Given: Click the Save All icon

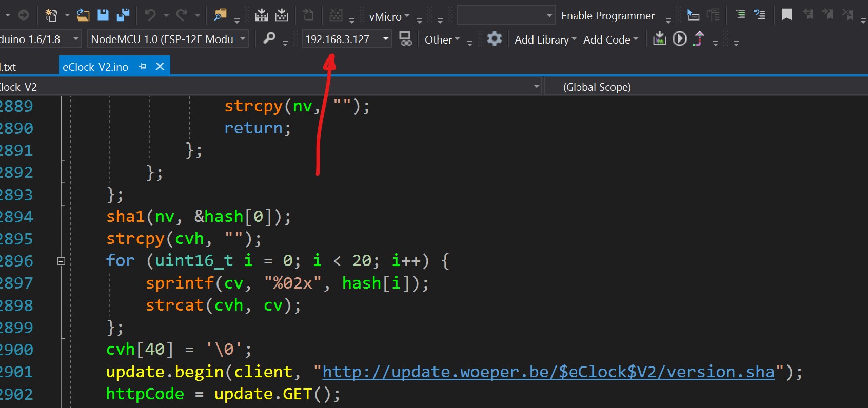Looking at the screenshot, I should [123, 15].
